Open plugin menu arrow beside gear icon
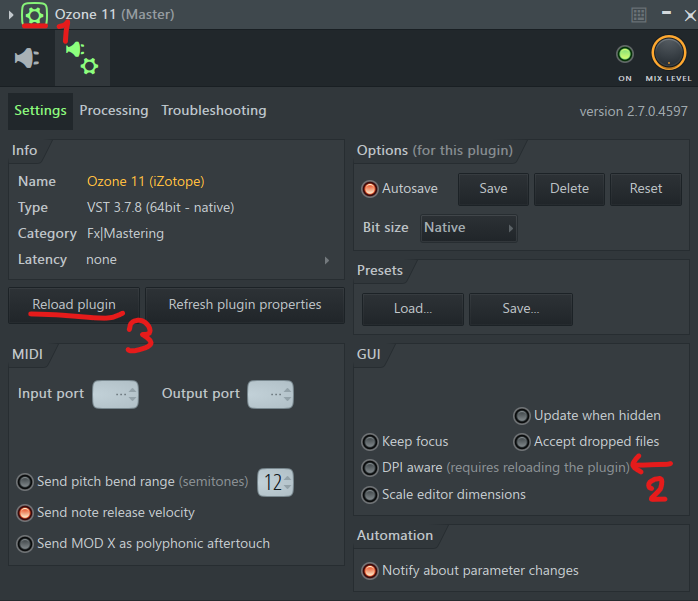This screenshot has width=698, height=601. pyautogui.click(x=11, y=15)
